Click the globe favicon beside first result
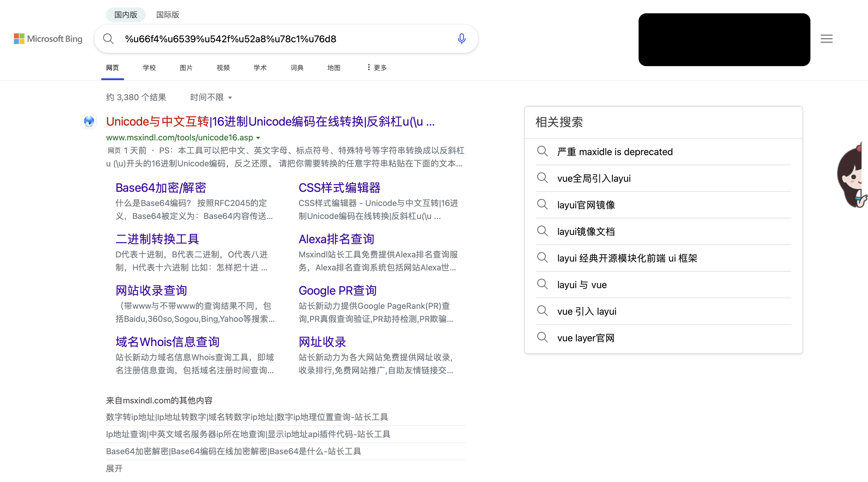 (89, 121)
